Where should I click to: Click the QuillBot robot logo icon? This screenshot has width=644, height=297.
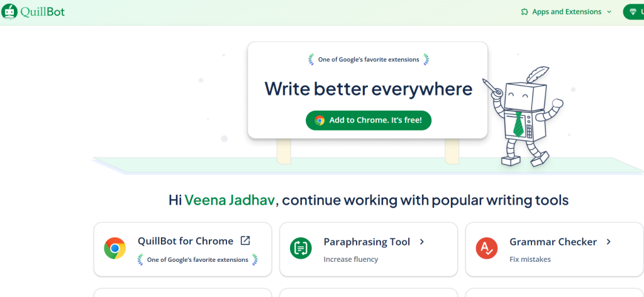pyautogui.click(x=9, y=12)
